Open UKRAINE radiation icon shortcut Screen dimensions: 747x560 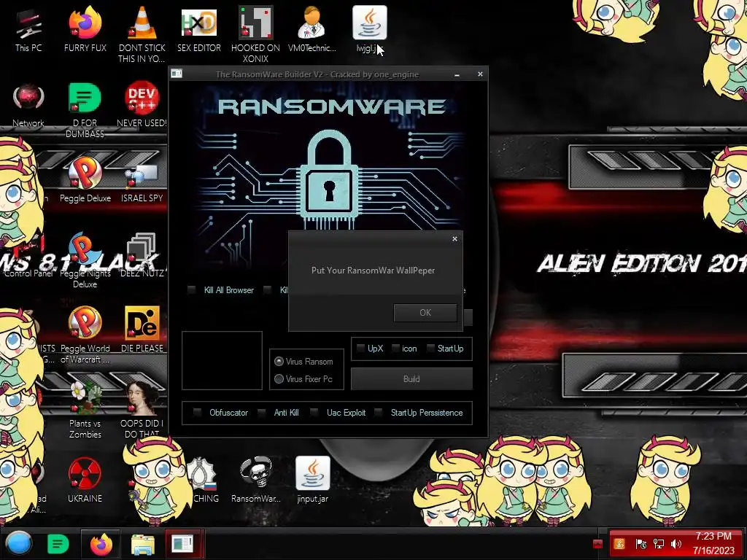(85, 480)
